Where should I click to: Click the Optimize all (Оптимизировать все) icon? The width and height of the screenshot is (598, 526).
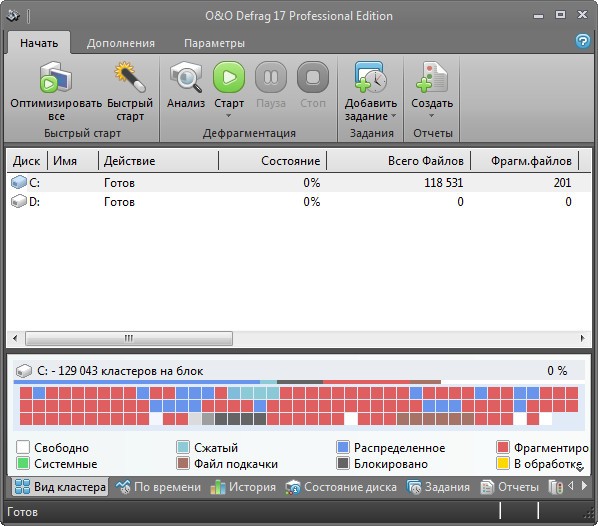[x=56, y=77]
